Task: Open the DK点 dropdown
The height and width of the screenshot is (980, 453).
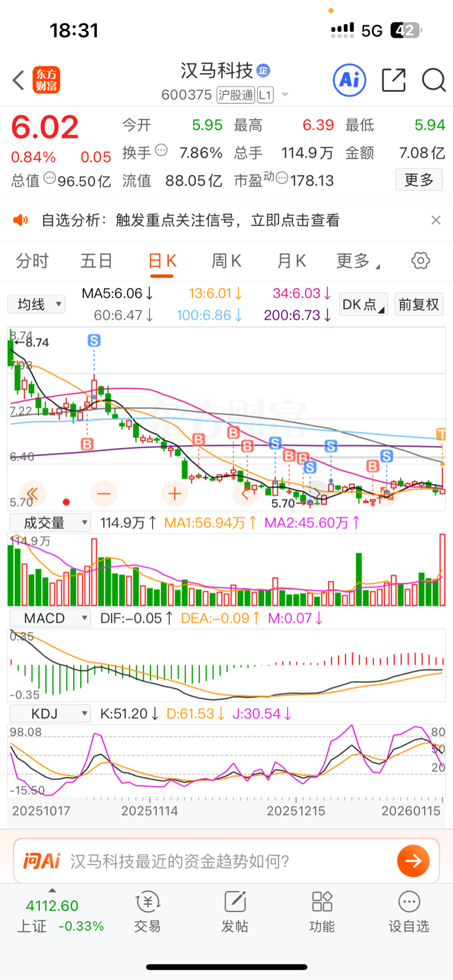Action: pos(363,304)
